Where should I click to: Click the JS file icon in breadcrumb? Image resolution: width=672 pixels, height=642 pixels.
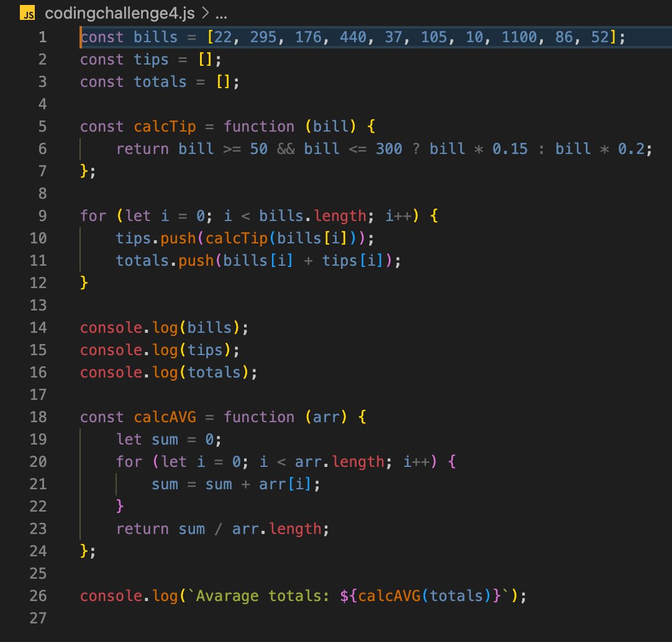(28, 14)
